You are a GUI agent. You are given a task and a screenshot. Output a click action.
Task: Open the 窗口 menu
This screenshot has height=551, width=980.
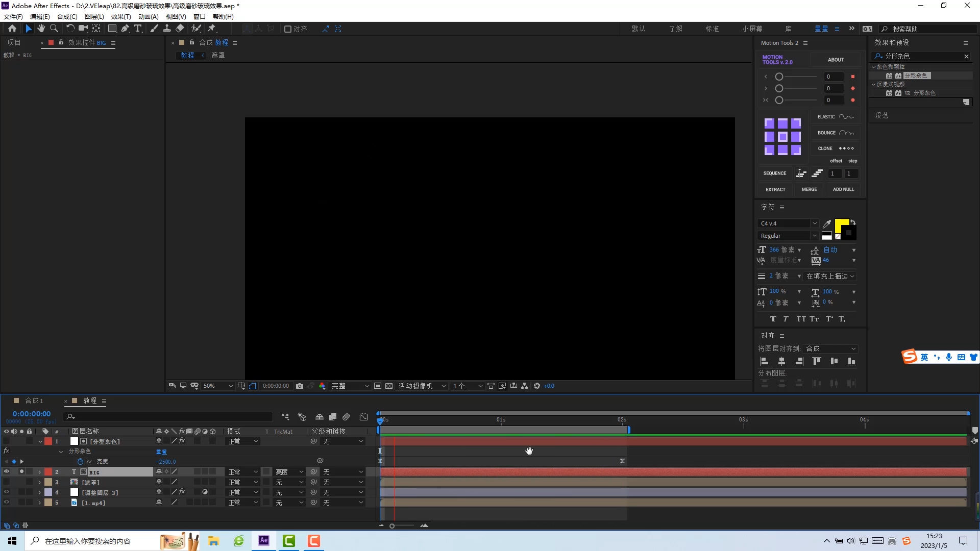click(200, 16)
